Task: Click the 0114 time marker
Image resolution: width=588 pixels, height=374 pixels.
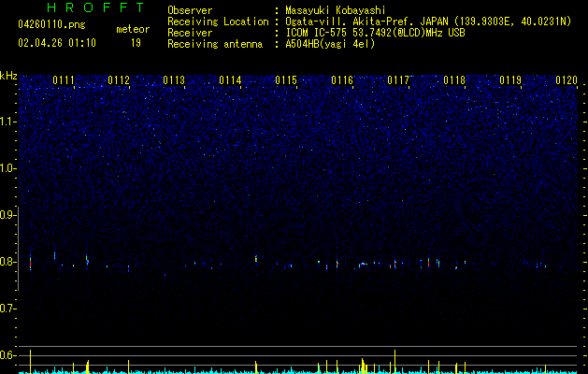Action: (230, 80)
